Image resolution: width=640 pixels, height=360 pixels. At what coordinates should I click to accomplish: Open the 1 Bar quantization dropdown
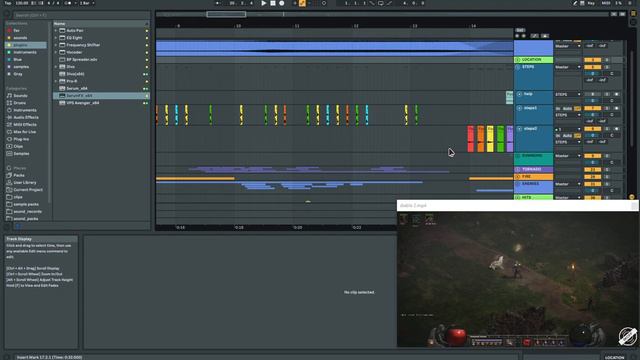click(87, 3)
